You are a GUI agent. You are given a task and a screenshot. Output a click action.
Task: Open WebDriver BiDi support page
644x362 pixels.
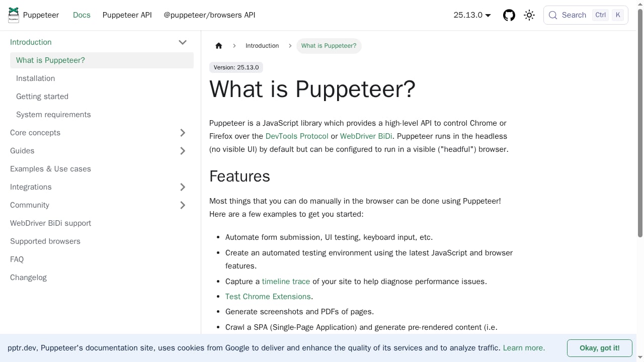click(101, 223)
